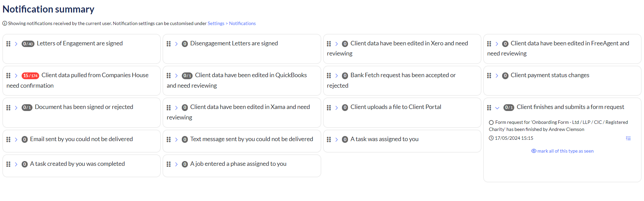The width and height of the screenshot is (644, 201).
Task: Click the 0/40 badge on Letters of Engagement
Action: click(x=28, y=44)
